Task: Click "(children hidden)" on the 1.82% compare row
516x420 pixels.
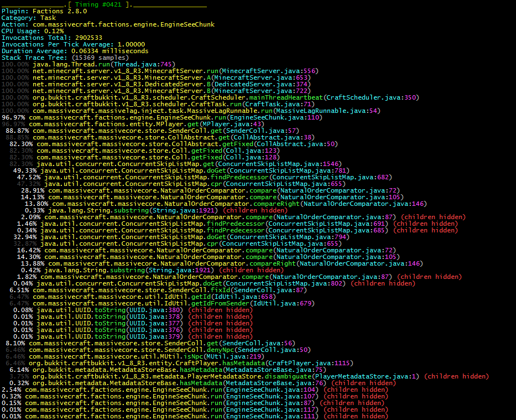Action: coord(430,277)
